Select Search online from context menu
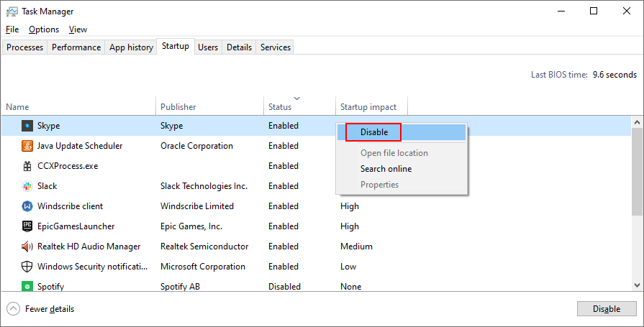This screenshot has height=327, width=644. pyautogui.click(x=386, y=169)
